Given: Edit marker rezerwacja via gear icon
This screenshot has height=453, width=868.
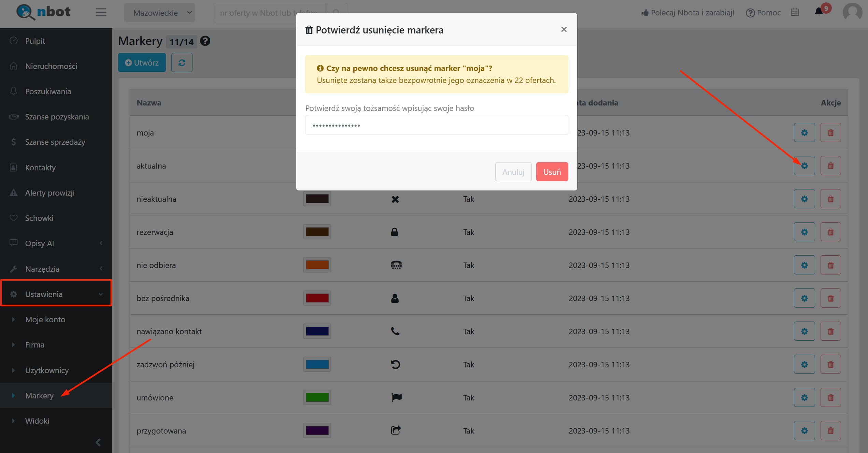Looking at the screenshot, I should 804,232.
